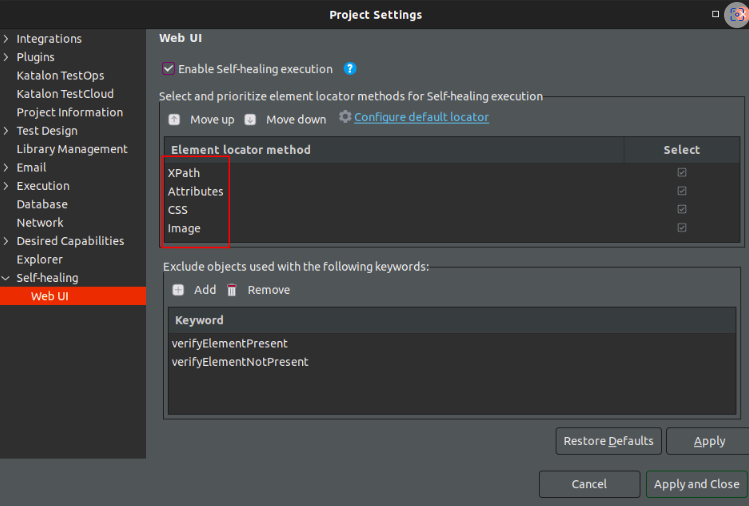Collapse the Self-healing tree node

[x=7, y=278]
